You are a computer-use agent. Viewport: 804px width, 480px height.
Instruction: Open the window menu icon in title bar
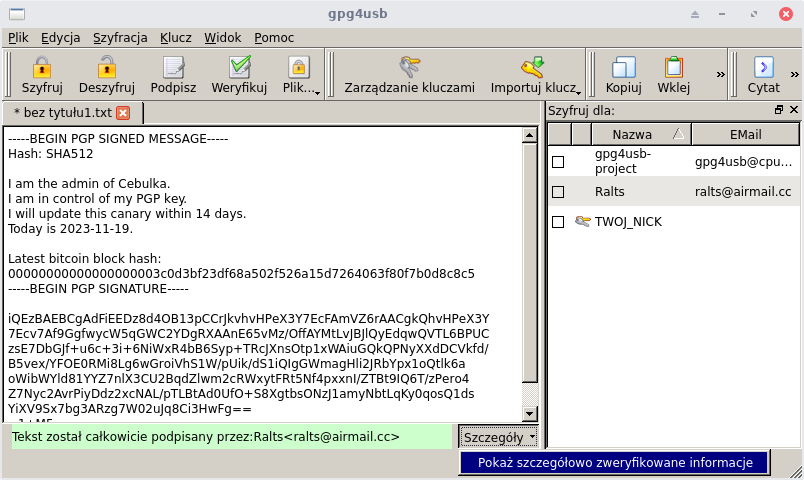point(17,14)
